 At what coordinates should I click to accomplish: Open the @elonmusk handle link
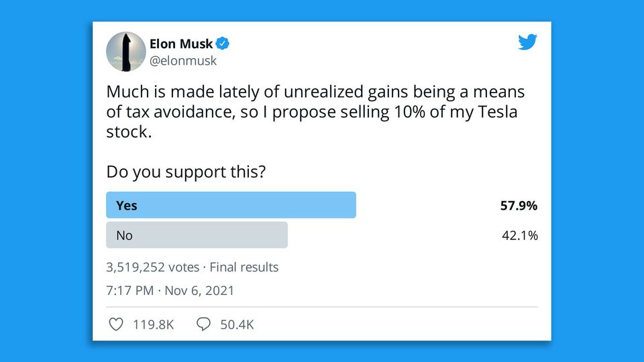coord(182,61)
